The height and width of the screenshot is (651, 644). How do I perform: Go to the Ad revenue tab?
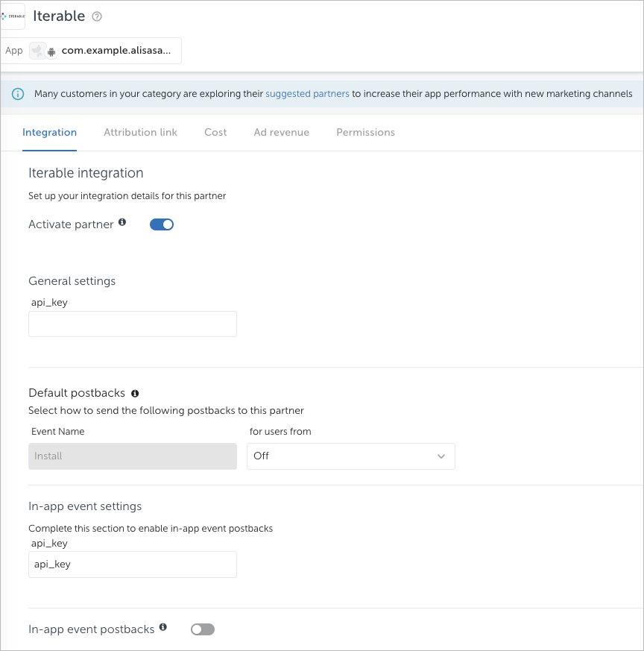281,133
